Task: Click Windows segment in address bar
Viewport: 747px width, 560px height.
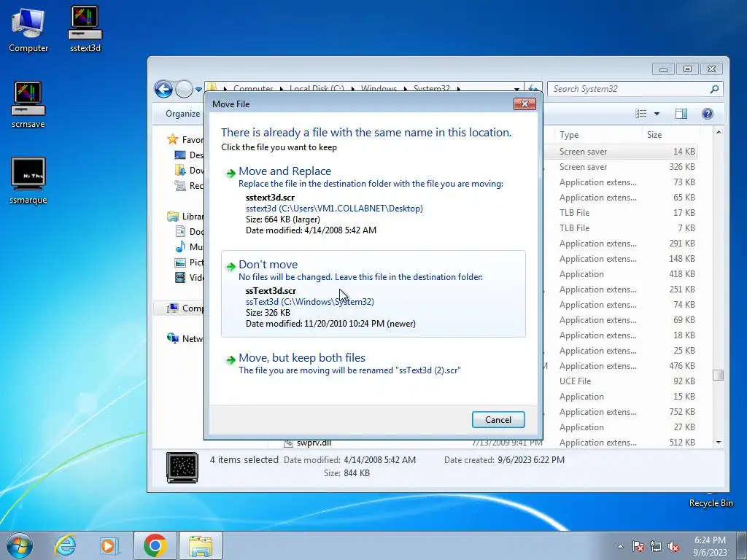Action: [x=379, y=88]
